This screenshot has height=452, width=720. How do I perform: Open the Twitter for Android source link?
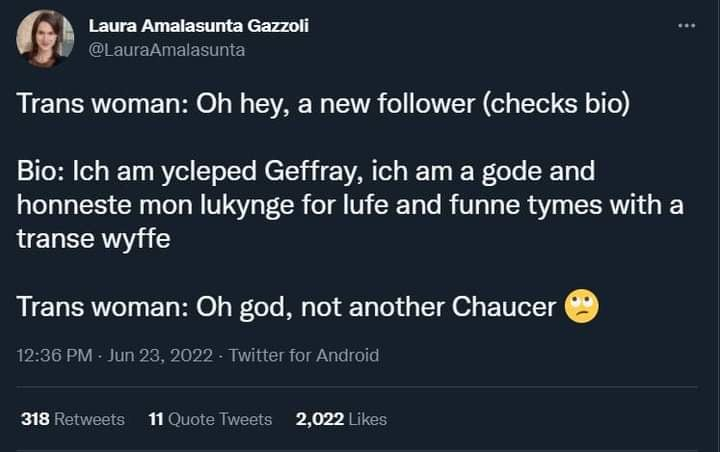[x=304, y=355]
